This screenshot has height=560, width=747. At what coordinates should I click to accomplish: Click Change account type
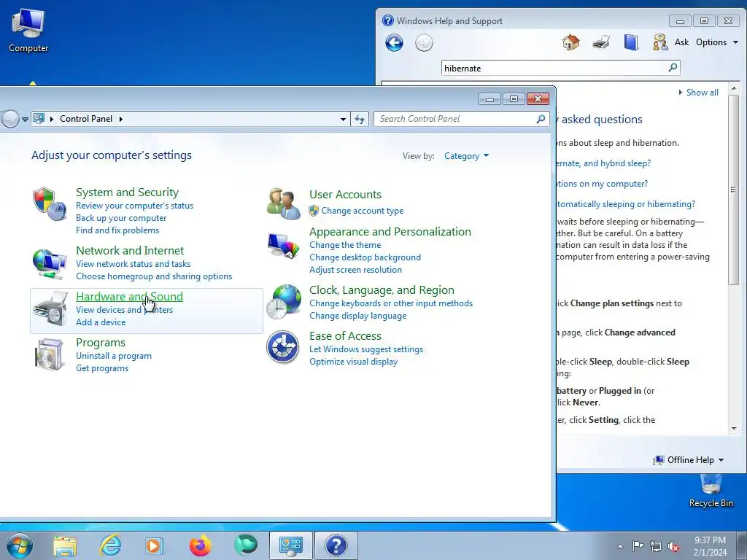pos(362,211)
